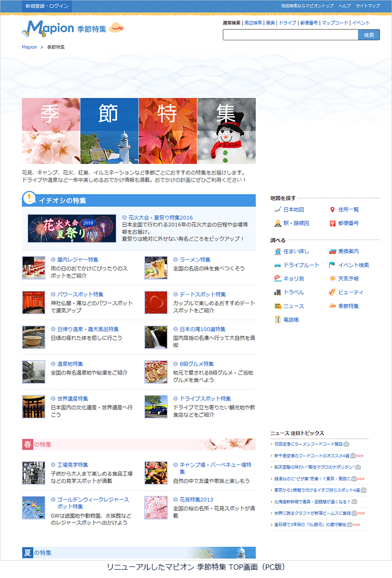Screen dimensions: 392x578
Task: Open the ヘルプ link
Action: click(344, 6)
